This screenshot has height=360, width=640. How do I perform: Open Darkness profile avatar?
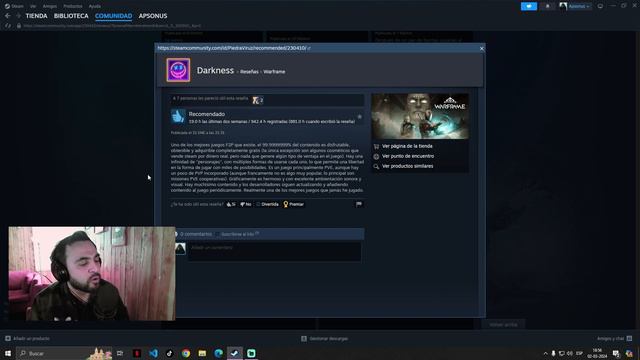click(178, 70)
